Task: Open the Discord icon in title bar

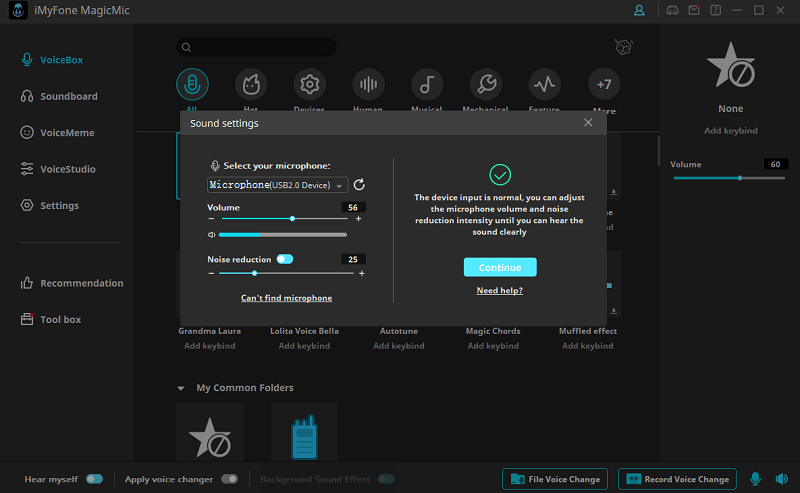Action: tap(672, 10)
